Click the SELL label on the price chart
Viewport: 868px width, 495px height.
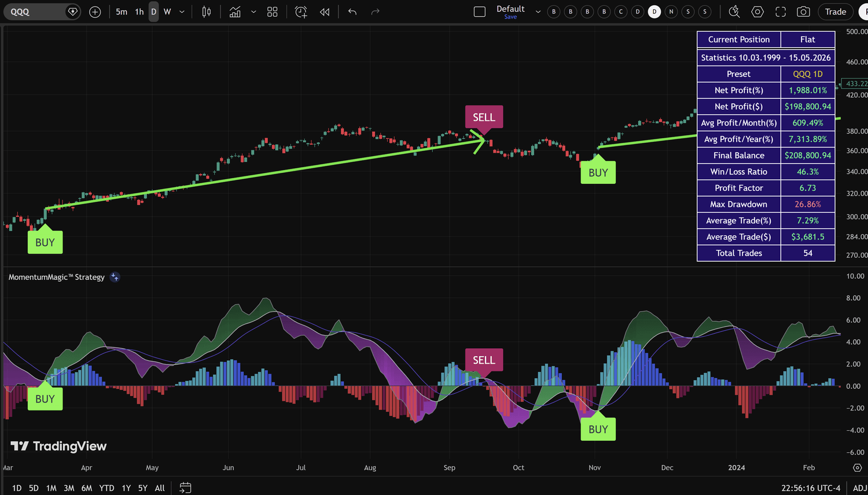point(484,117)
